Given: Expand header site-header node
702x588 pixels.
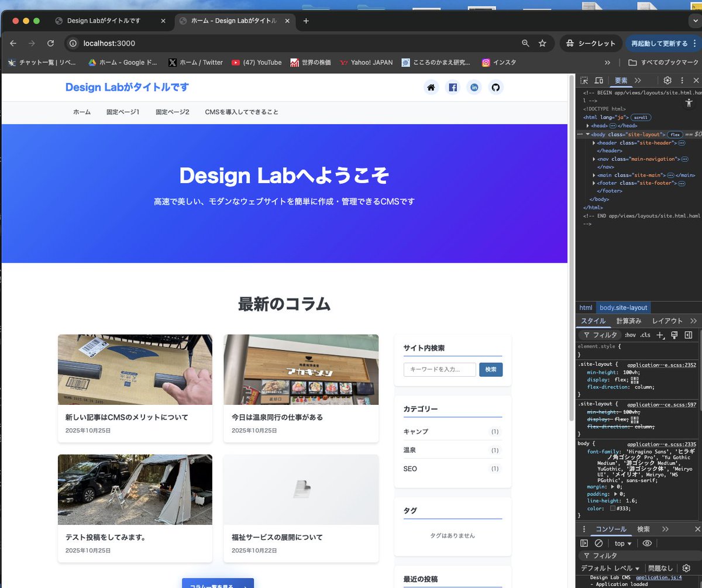Looking at the screenshot, I should (594, 143).
